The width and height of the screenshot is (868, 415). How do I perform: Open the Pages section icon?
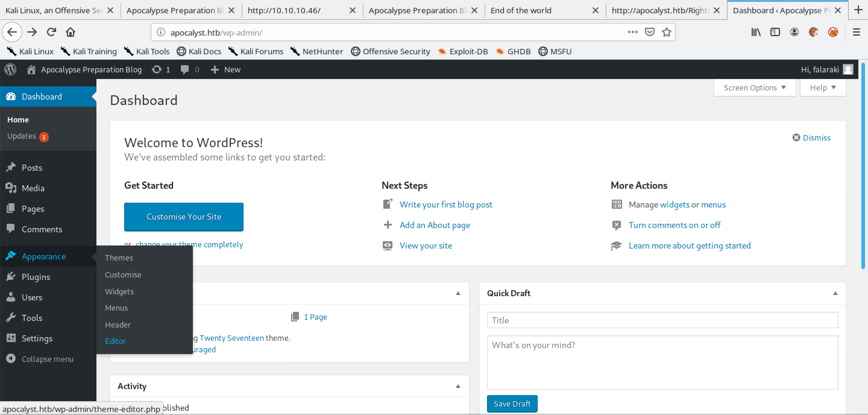(11, 208)
